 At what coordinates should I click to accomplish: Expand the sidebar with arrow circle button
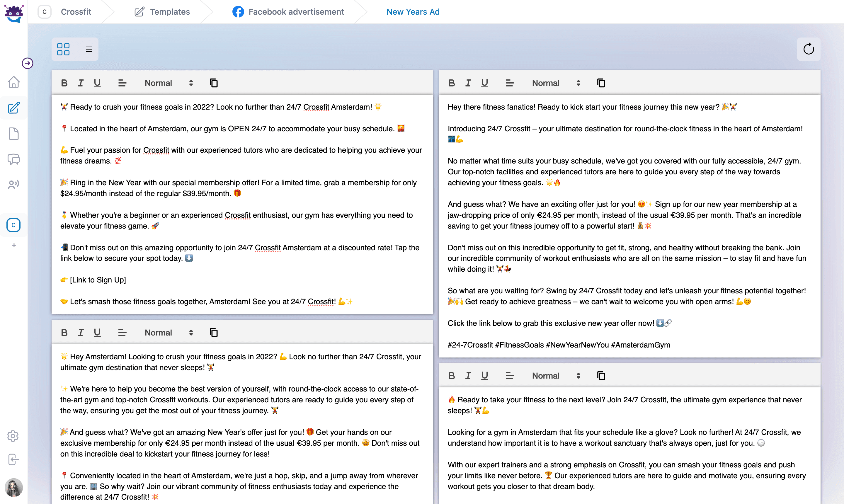coord(28,63)
